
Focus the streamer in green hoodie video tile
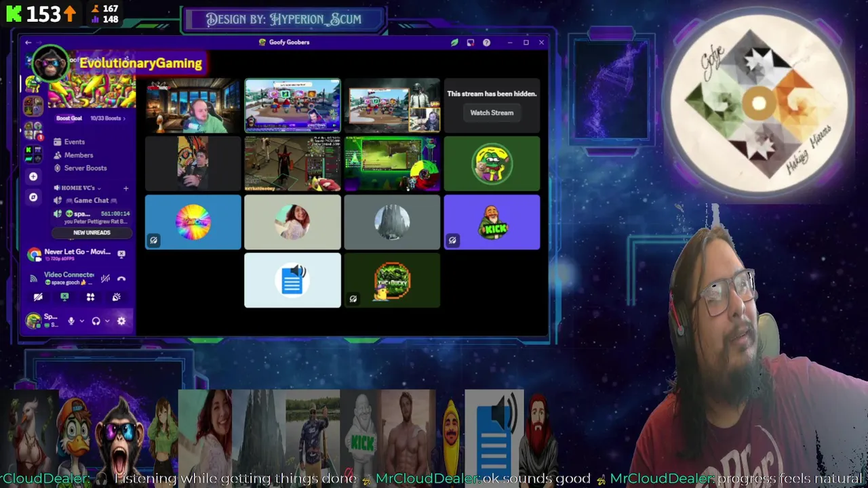(193, 105)
